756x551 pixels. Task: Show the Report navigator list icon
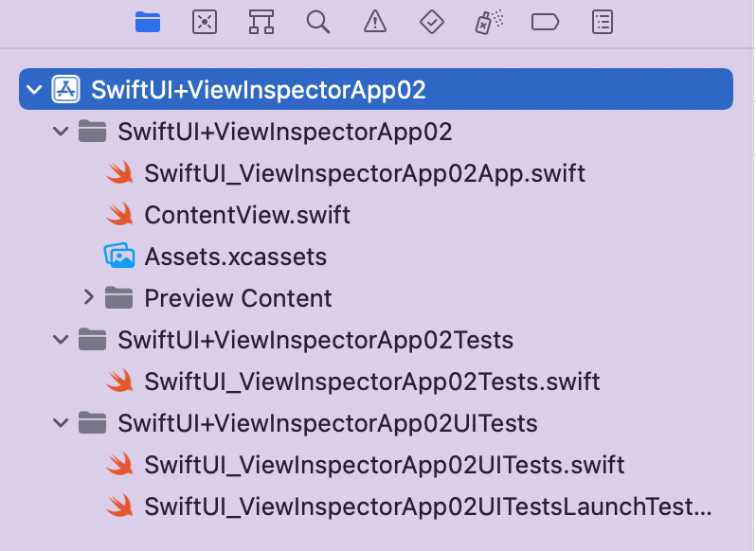(x=603, y=22)
